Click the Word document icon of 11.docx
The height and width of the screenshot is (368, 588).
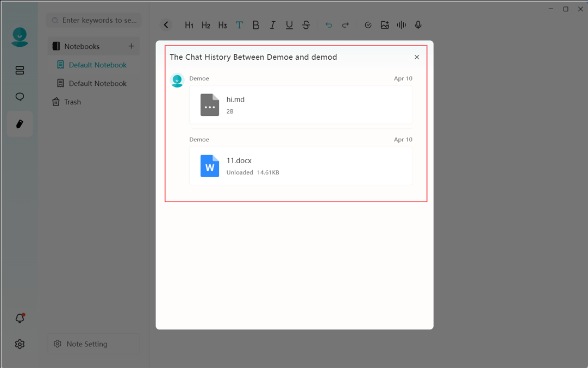pyautogui.click(x=210, y=166)
